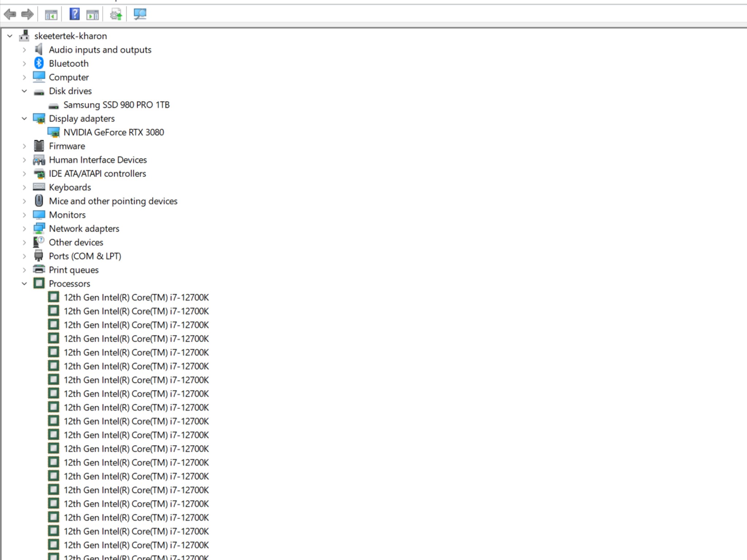Collapse the Processors category
The width and height of the screenshot is (747, 560).
24,284
